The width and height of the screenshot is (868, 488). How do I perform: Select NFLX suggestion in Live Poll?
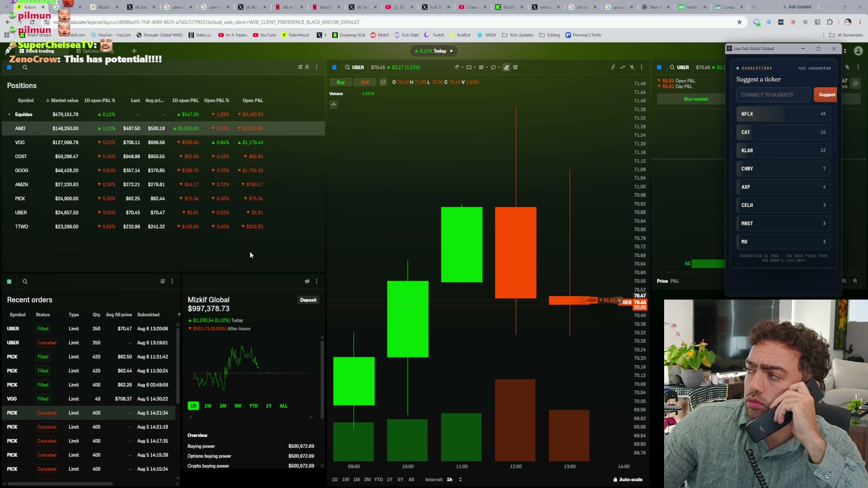pyautogui.click(x=783, y=114)
